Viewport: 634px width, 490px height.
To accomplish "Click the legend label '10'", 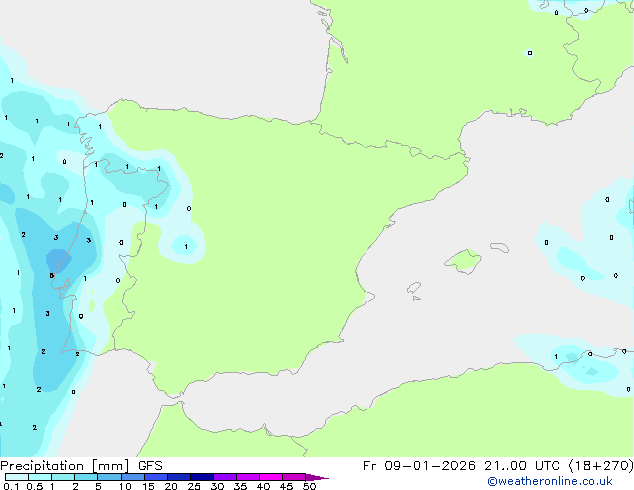I will 125,486.
